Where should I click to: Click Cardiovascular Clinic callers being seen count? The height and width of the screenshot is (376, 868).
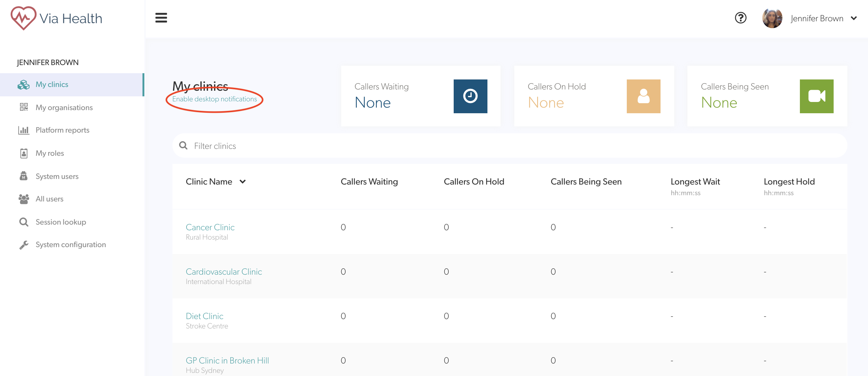point(553,272)
